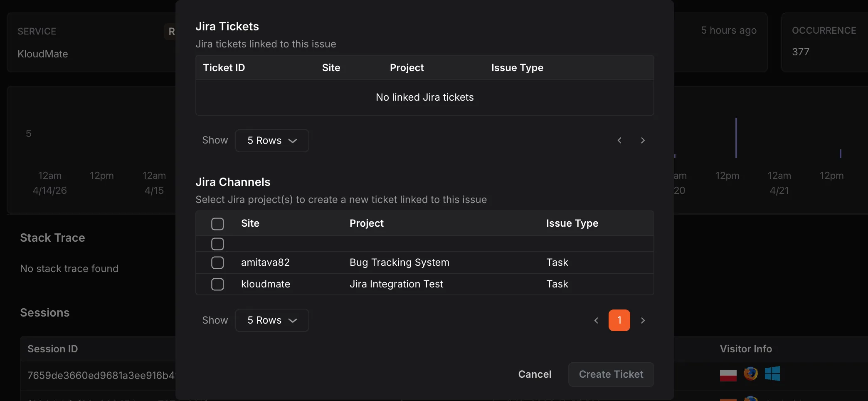Go to previous page of Jira Channels

pos(596,320)
